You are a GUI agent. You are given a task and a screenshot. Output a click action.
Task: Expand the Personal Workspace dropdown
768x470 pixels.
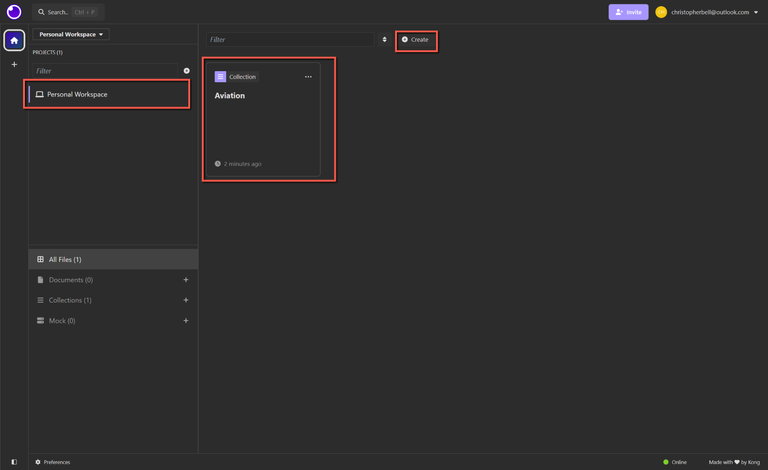click(71, 34)
